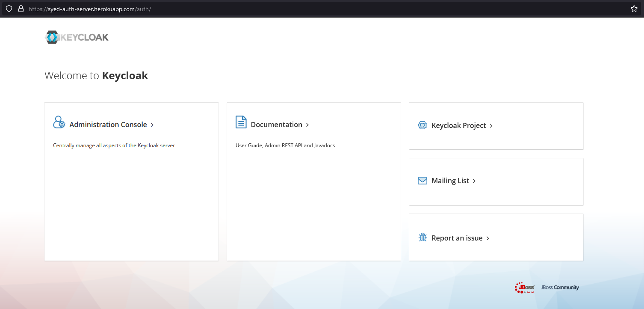Click 'User Guide, Admin REST API and Javadocs' text
This screenshot has width=644, height=309.
pyautogui.click(x=285, y=146)
